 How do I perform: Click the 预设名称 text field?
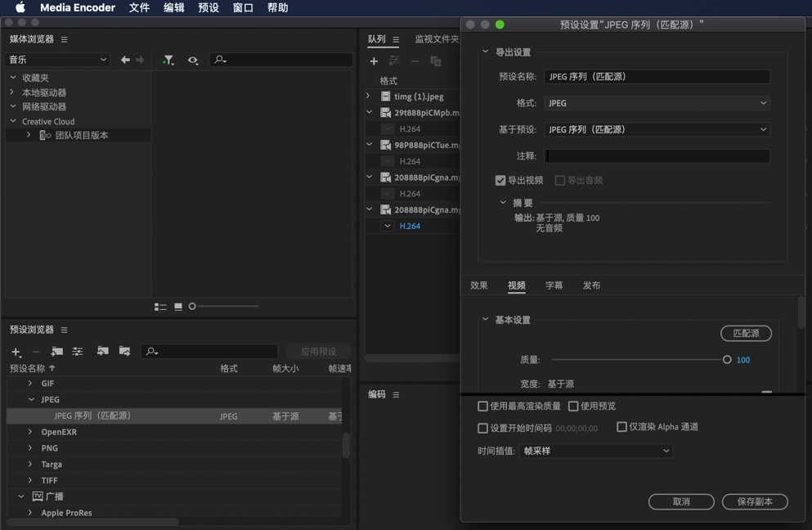tap(657, 77)
